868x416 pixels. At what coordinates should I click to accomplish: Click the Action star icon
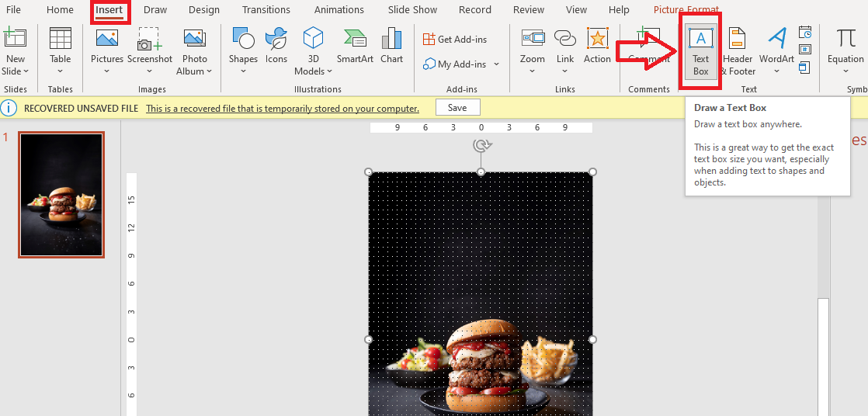[597, 38]
